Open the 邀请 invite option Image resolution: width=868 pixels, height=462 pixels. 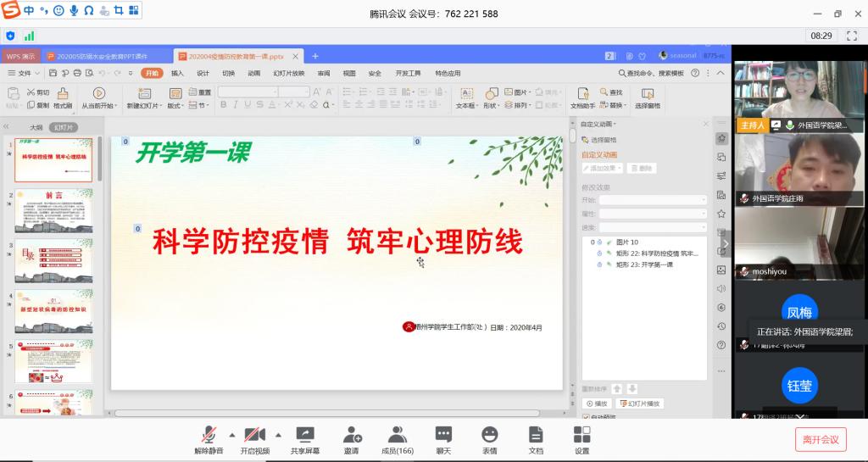tap(352, 440)
